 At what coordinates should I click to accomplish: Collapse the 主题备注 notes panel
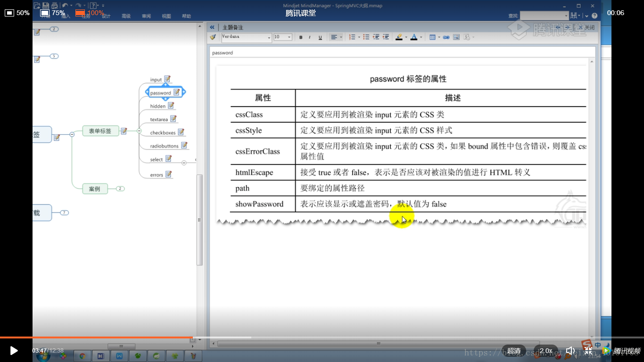point(212,28)
